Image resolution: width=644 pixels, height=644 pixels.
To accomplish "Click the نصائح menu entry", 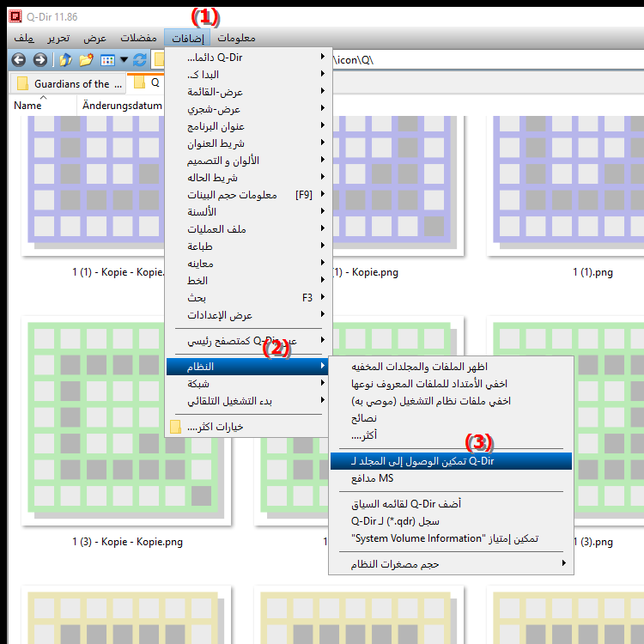I will (451, 418).
